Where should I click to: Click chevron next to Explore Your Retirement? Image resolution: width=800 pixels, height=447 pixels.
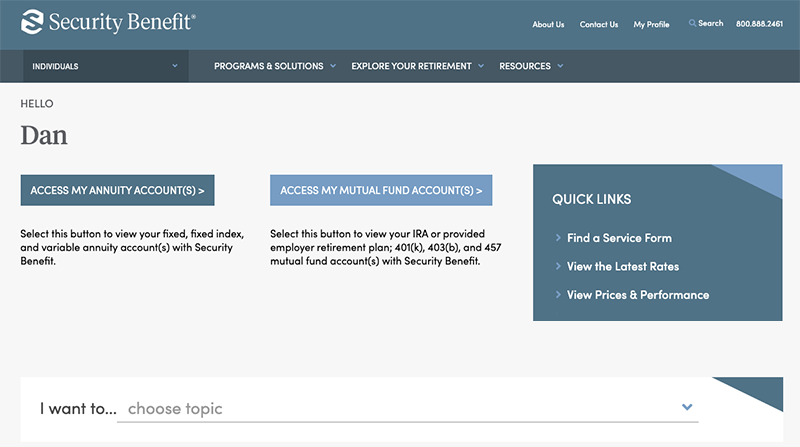tap(481, 66)
